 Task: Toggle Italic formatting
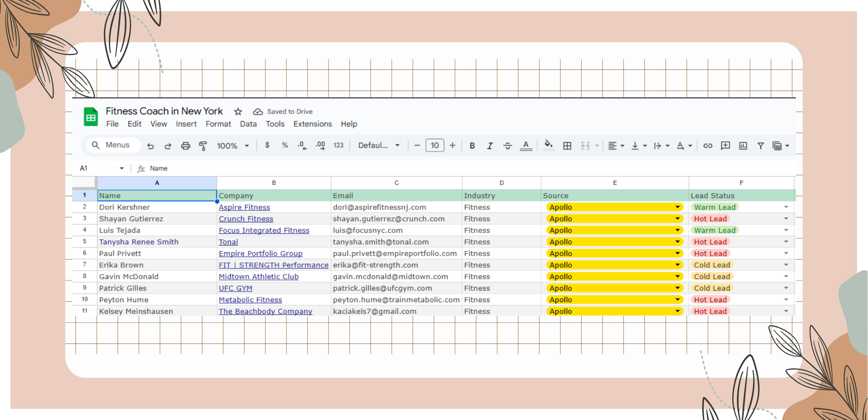click(490, 146)
